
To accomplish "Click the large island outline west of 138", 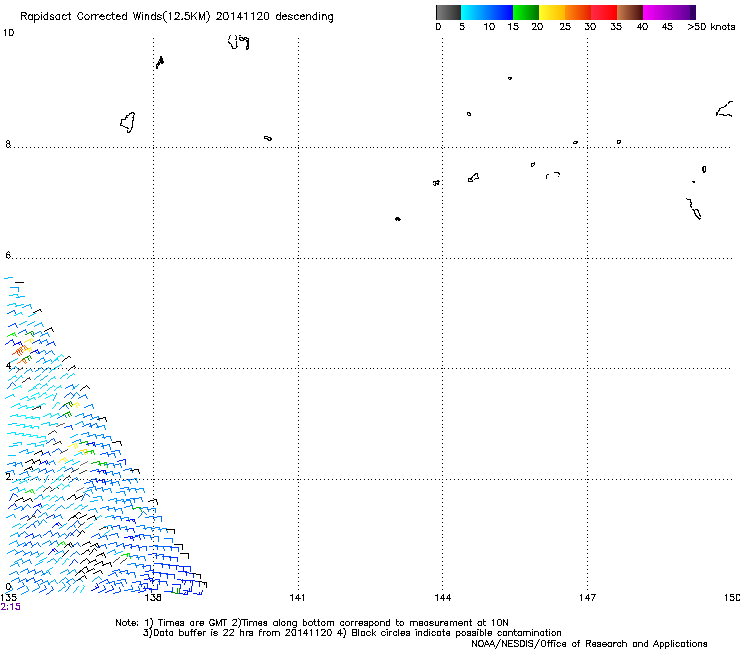I will pos(127,122).
